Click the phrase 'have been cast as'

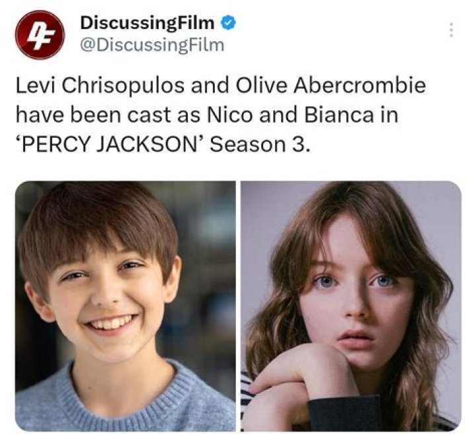[x=108, y=115]
